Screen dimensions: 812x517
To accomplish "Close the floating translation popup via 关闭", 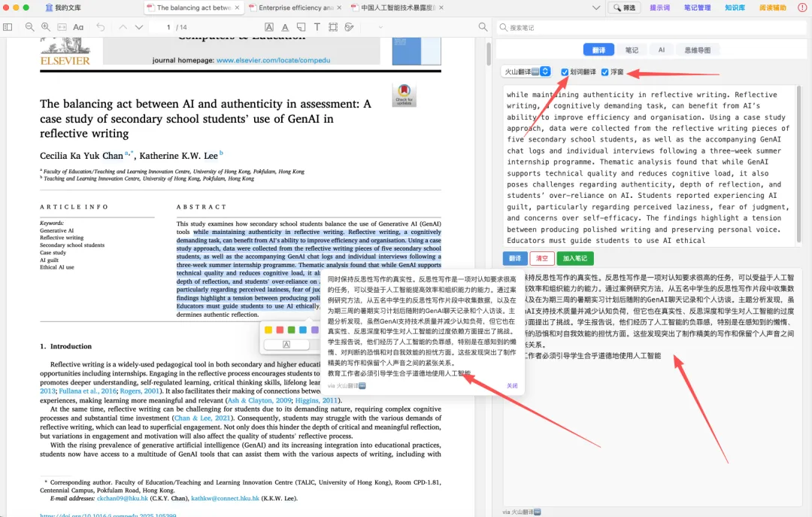I will 512,386.
